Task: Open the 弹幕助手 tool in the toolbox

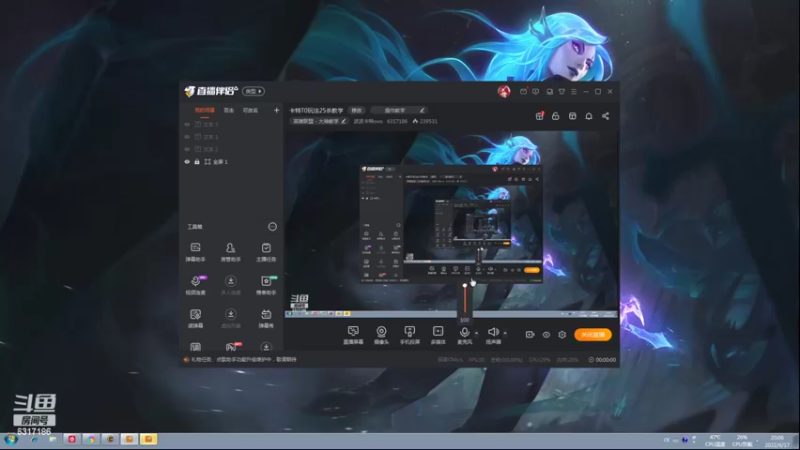Action: point(195,251)
